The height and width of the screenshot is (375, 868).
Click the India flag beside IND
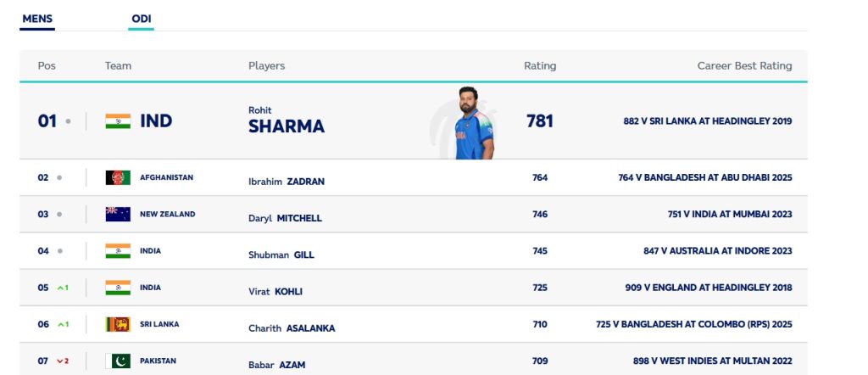[118, 121]
